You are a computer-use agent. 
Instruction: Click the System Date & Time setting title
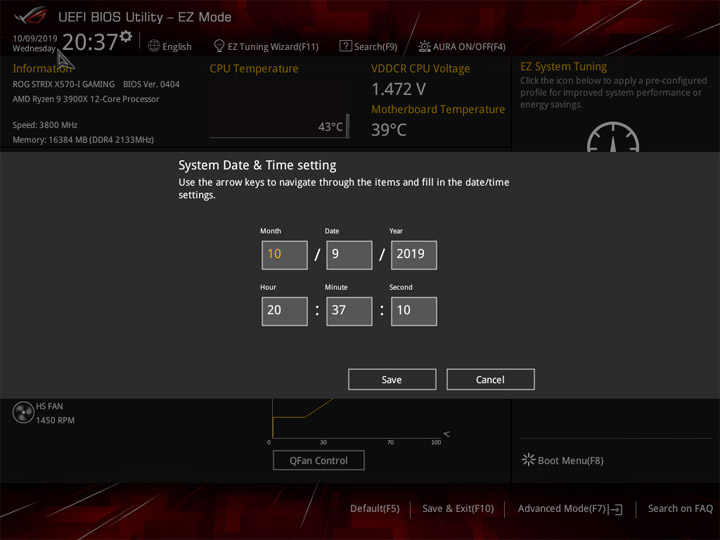coord(257,165)
